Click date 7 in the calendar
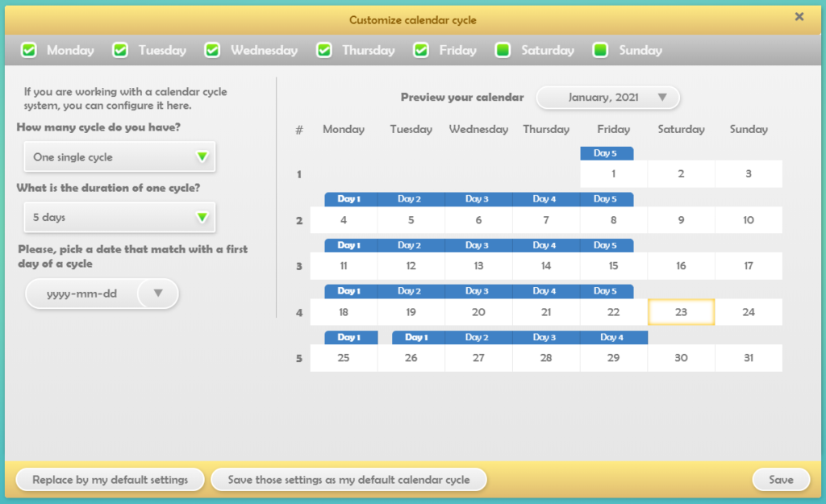 pyautogui.click(x=546, y=220)
